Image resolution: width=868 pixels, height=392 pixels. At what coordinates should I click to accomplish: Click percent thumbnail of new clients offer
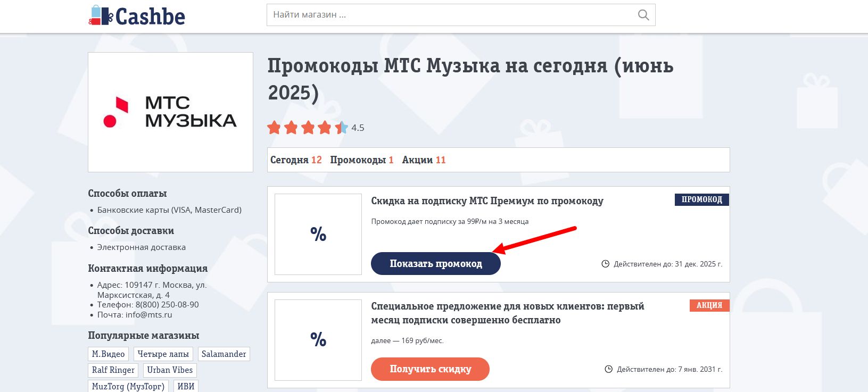pos(318,339)
